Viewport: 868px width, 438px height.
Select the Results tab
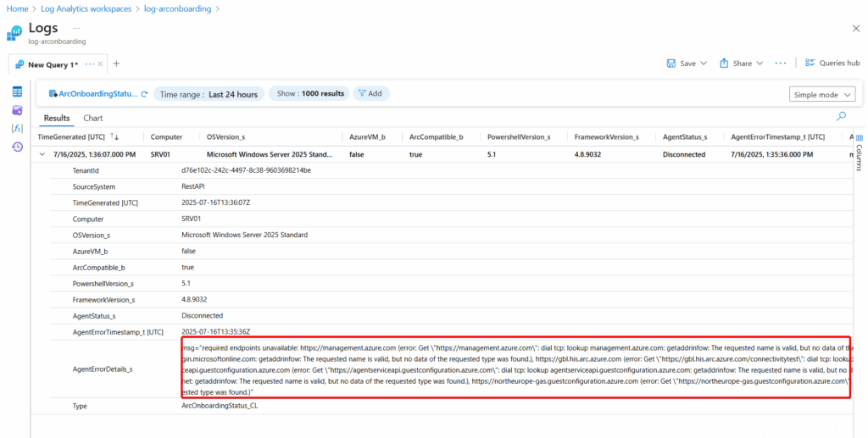click(57, 118)
